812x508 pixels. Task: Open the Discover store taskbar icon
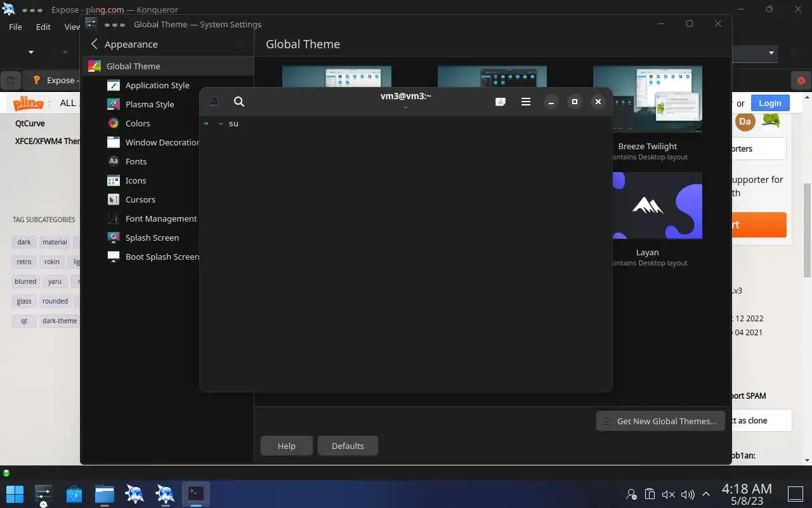click(x=74, y=493)
